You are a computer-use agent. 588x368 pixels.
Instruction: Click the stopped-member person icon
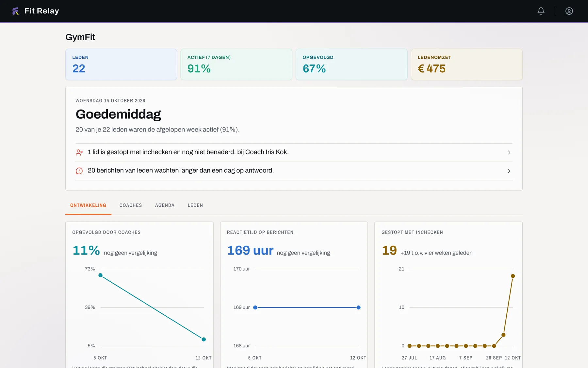click(x=79, y=152)
